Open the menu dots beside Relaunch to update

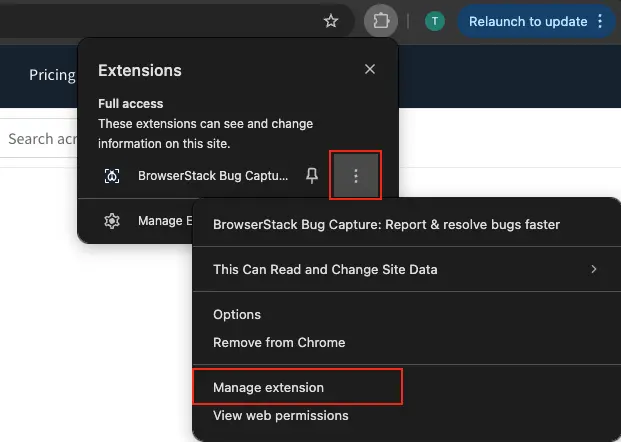[x=600, y=21]
